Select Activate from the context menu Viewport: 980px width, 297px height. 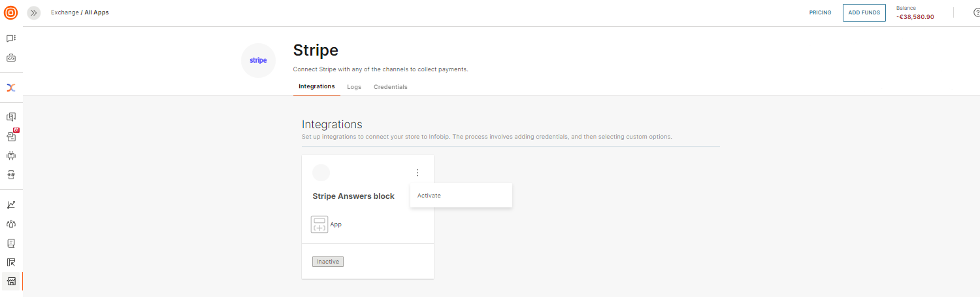pos(429,196)
